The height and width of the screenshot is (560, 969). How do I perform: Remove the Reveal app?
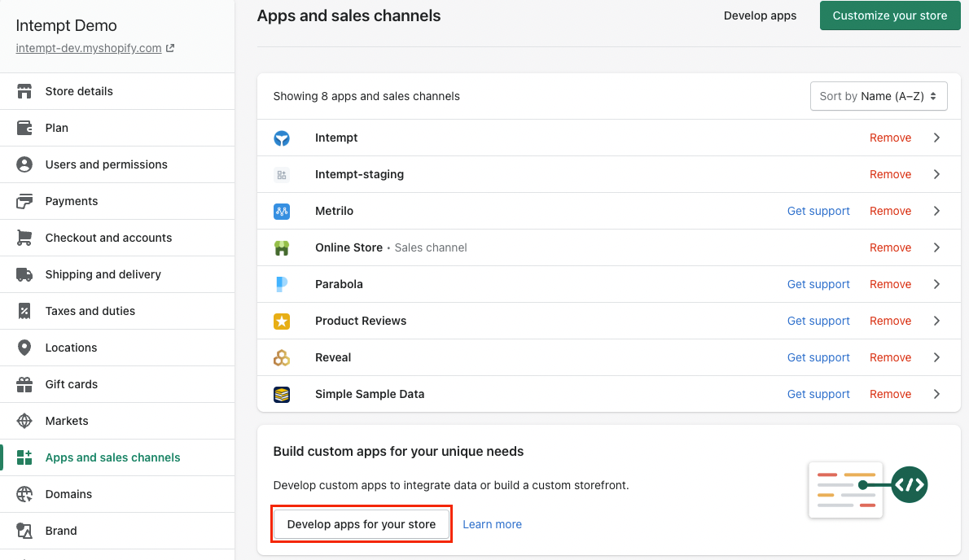point(891,357)
